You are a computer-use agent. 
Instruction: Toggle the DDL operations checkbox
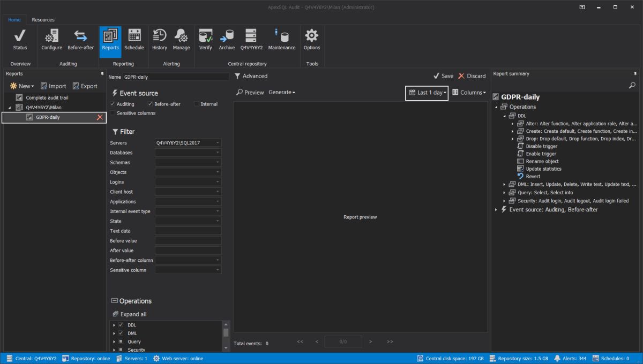point(121,325)
